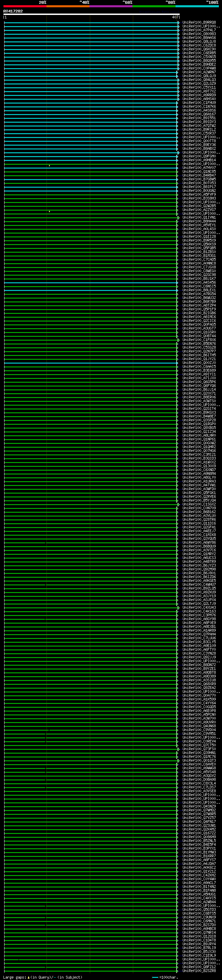Open the UniRef100_A7P4L7 hit
This screenshot has width=222, height=980.
pyautogui.click(x=199, y=30)
